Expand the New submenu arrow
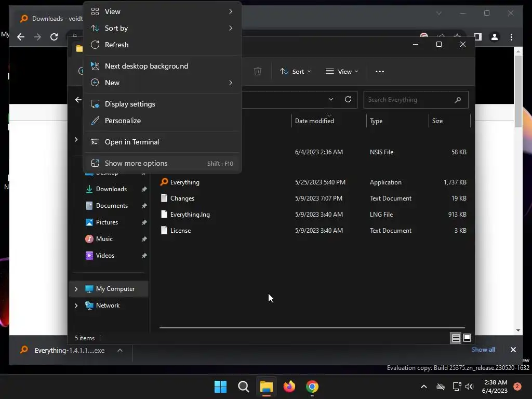This screenshot has height=399, width=532. (231, 83)
